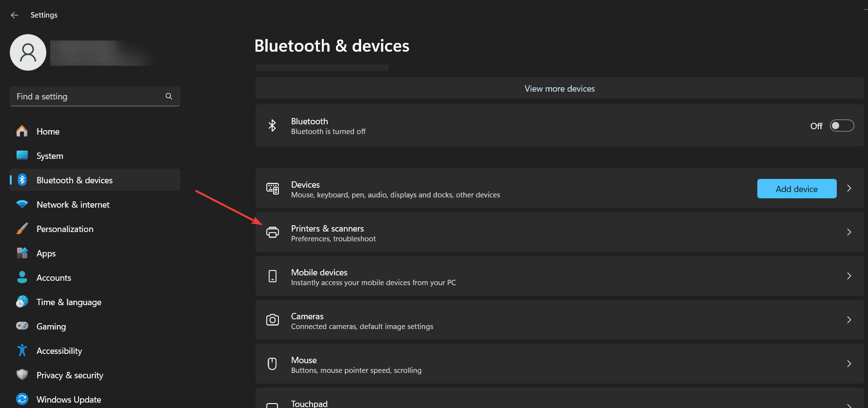Click the Privacy & security shield icon
Screen dimensions: 868x408
(x=22, y=374)
